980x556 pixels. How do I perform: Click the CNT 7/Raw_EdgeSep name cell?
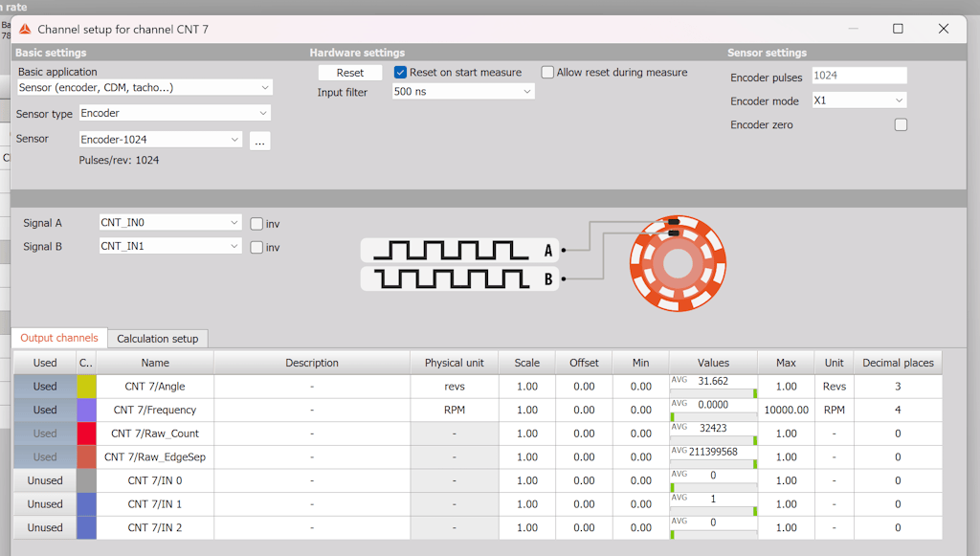[155, 457]
